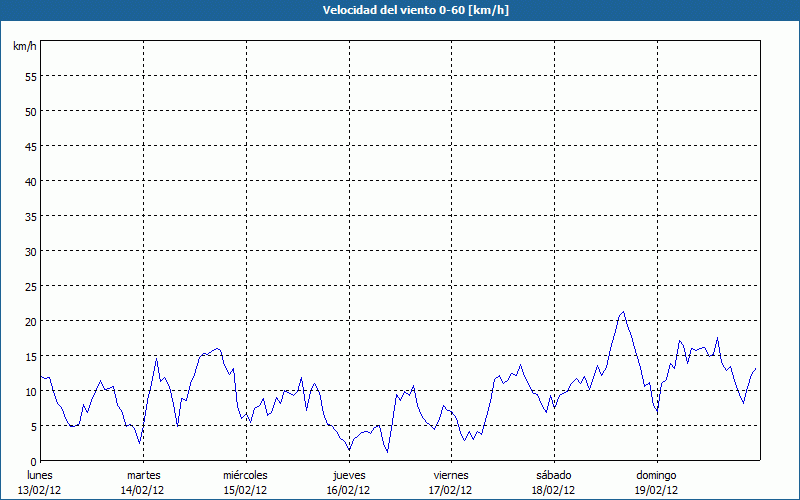
Task: Select the 'lunes' day label
Action: click(40, 475)
